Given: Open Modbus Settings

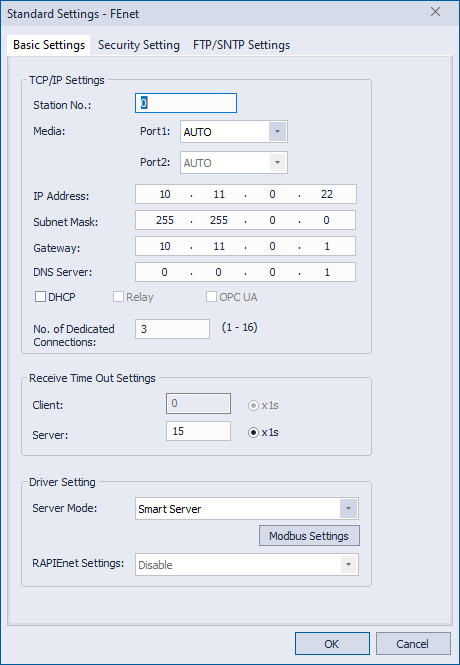Looking at the screenshot, I should 309,536.
